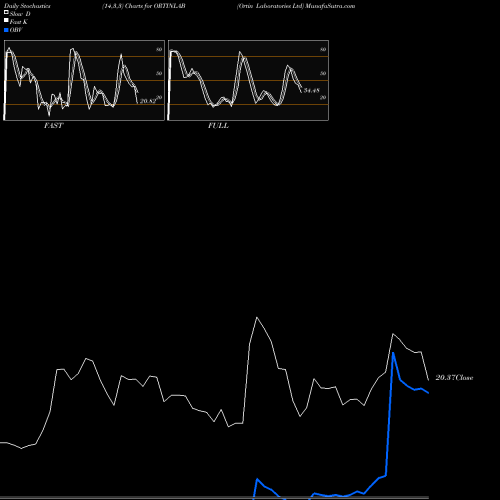Click the 20 level label in FULL chart
This screenshot has height=500, width=500.
323,97
